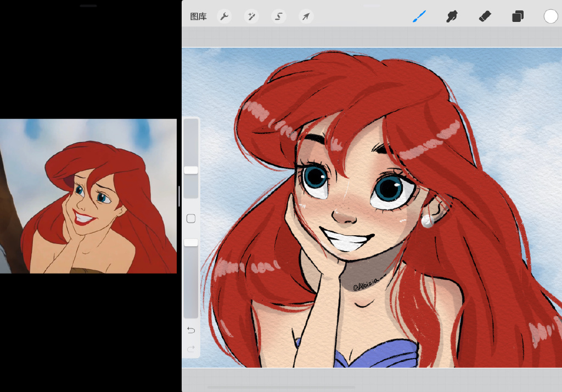Tap the square modify button in sidebar
This screenshot has height=392, width=562.
click(x=191, y=219)
